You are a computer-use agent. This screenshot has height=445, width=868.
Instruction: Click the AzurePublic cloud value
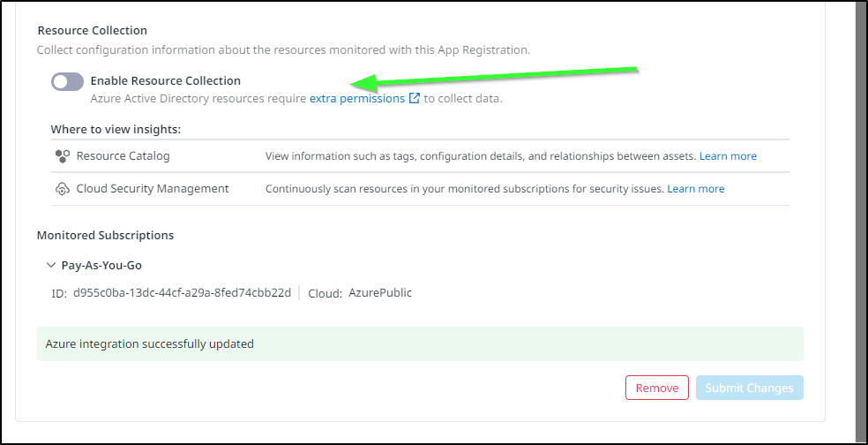tap(380, 293)
